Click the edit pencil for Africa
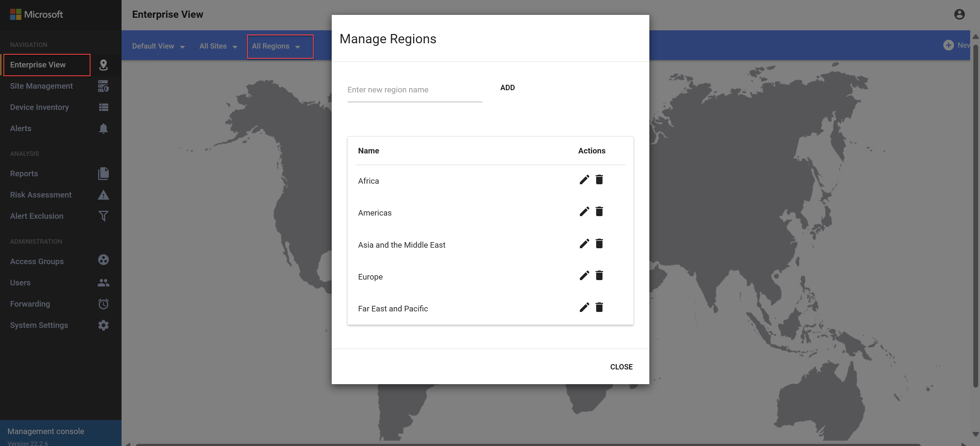 click(584, 180)
